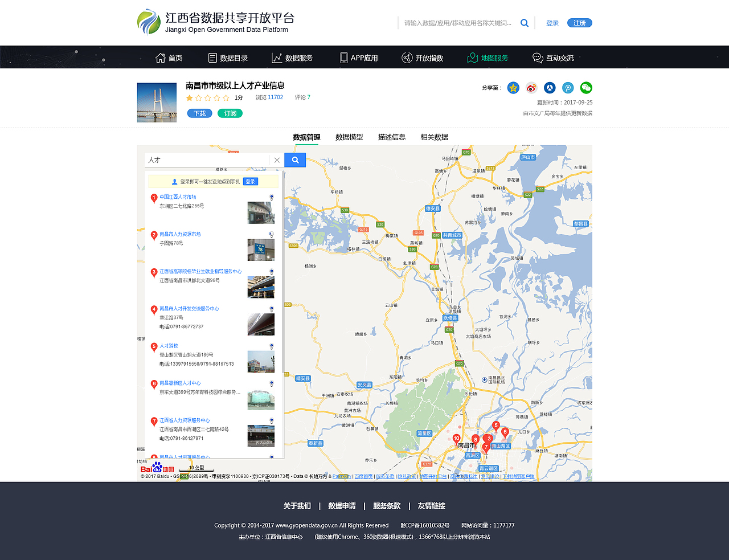Click the bridge dataset thumbnail image
729x560 pixels.
coord(157,103)
